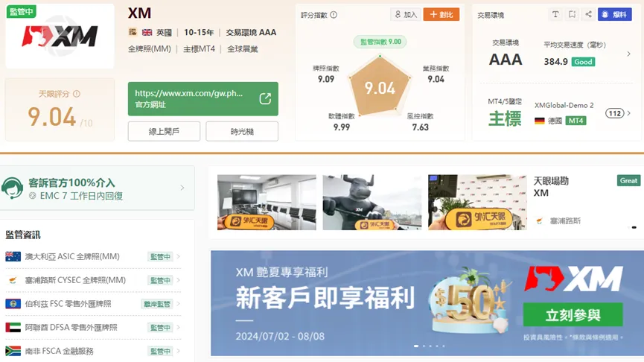Expand the Cyprus CYSEC license row arrow

coord(178,280)
